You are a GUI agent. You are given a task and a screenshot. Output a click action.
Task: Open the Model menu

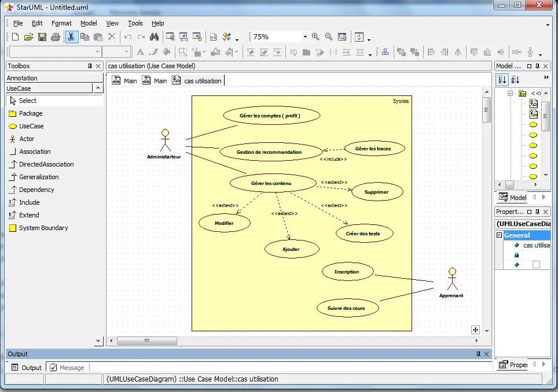(89, 23)
